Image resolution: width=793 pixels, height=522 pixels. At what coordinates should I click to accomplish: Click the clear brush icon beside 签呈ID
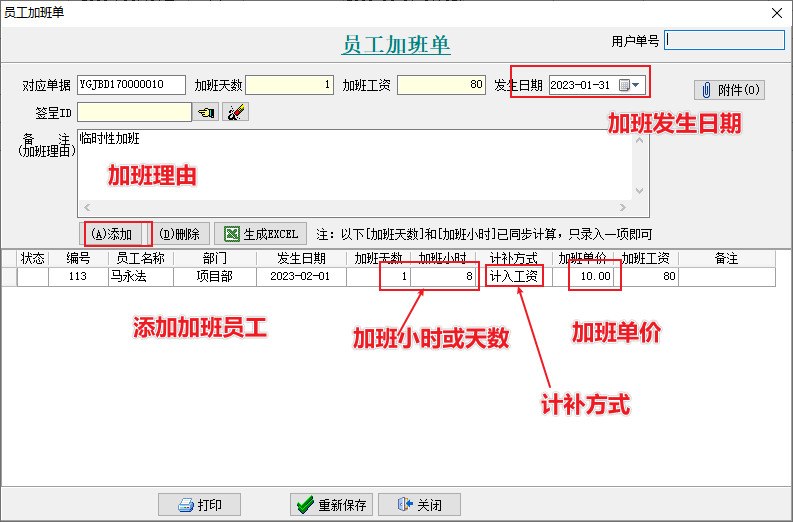(235, 112)
